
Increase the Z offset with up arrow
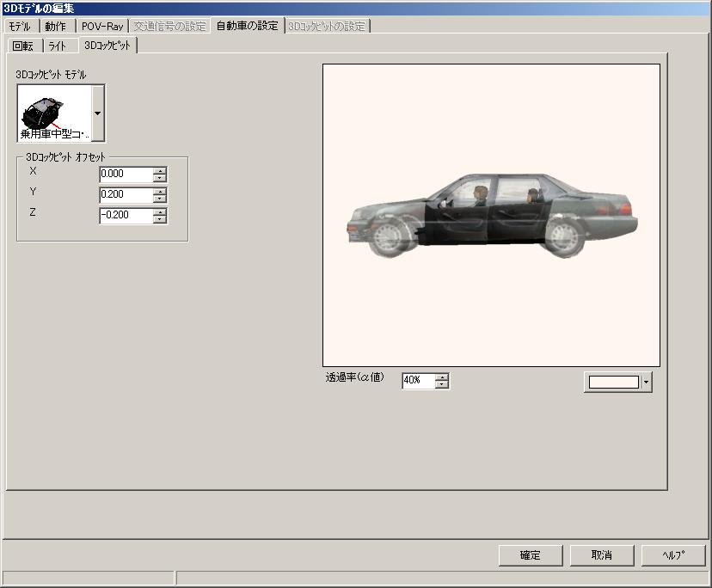(x=159, y=211)
